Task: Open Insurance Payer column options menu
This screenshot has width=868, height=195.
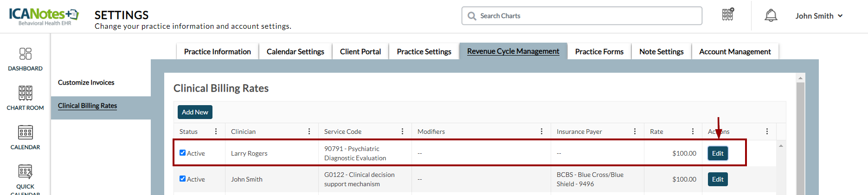Action: pos(635,132)
